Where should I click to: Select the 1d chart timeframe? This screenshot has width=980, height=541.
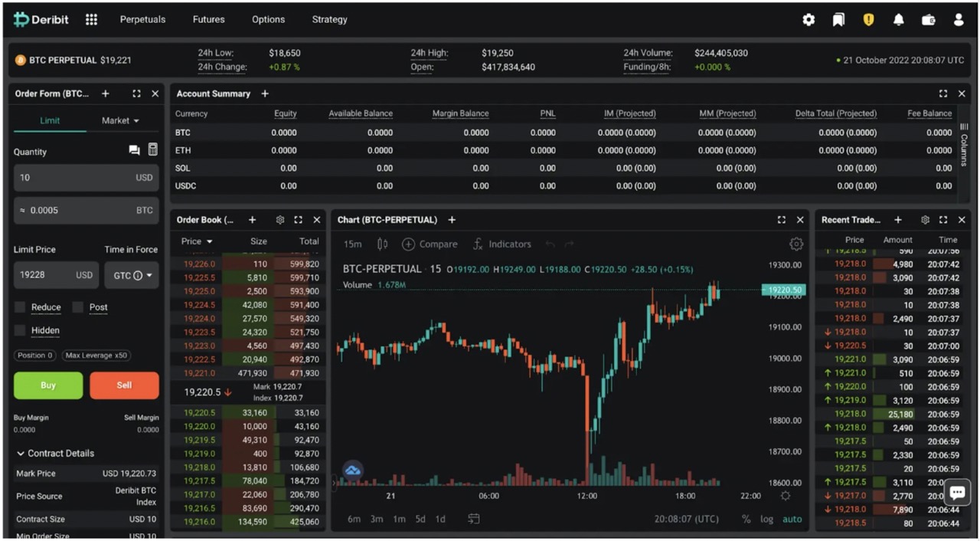pos(440,519)
